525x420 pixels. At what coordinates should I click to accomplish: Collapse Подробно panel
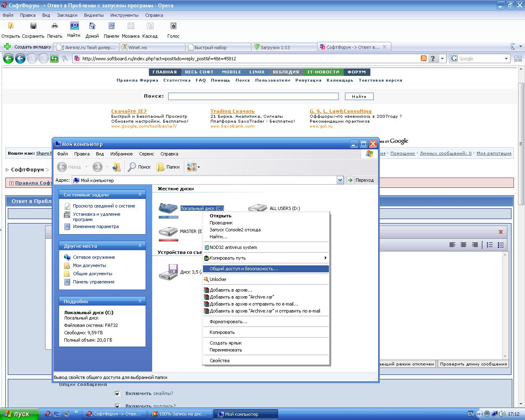[x=140, y=301]
